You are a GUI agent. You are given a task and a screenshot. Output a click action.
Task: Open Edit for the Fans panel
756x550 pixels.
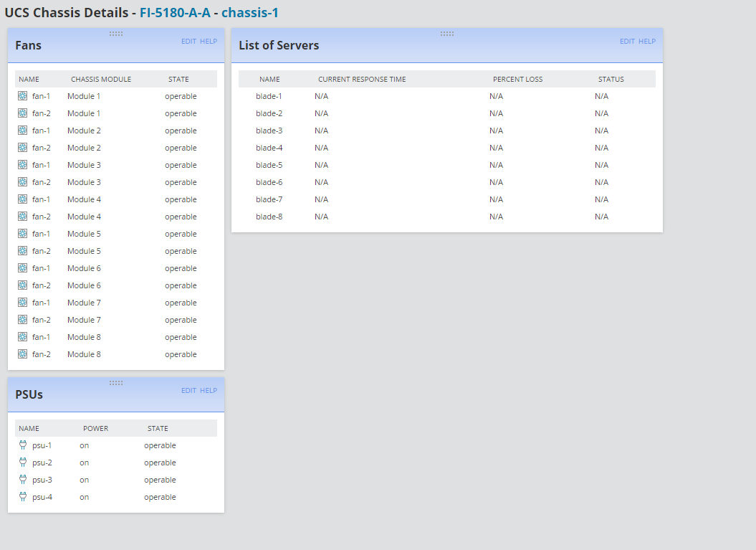click(x=188, y=42)
